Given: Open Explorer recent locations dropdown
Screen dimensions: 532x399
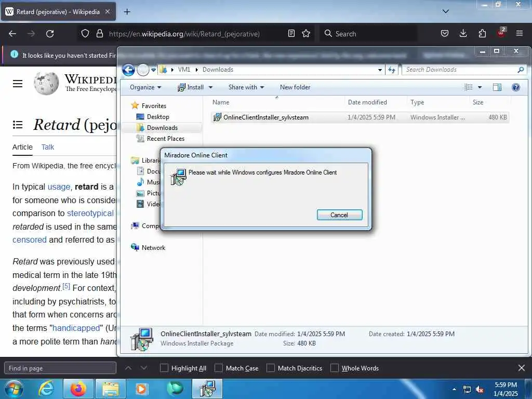Looking at the screenshot, I should tap(153, 70).
